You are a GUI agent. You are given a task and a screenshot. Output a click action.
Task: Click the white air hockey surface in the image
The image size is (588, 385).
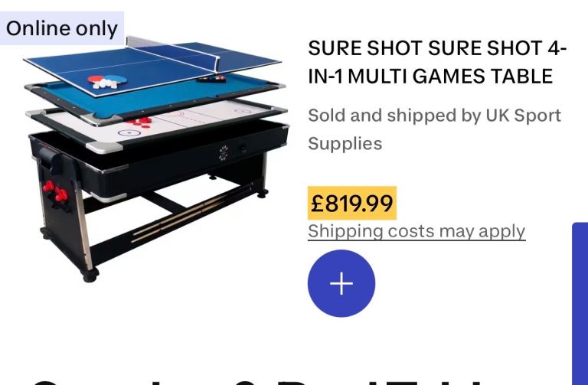click(x=162, y=122)
